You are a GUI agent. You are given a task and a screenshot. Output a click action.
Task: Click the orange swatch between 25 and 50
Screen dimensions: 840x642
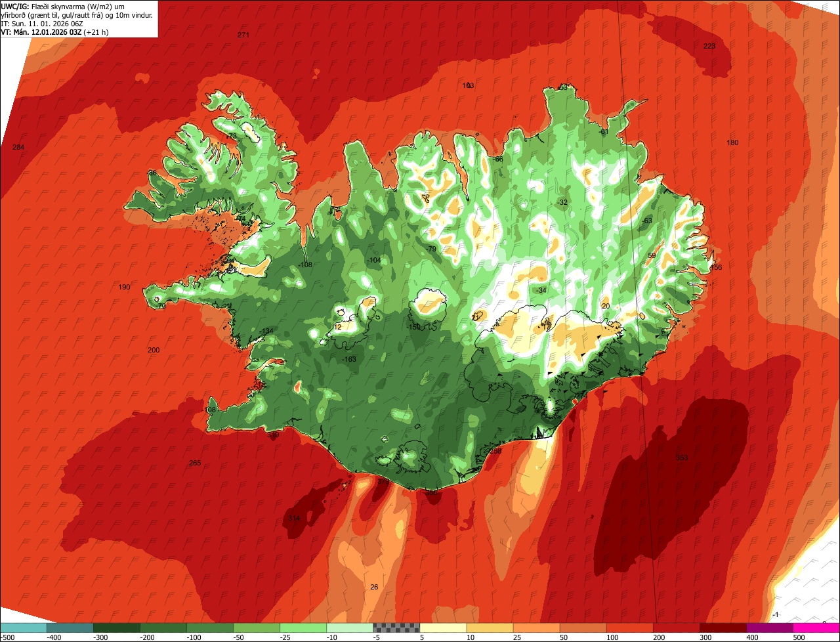(536, 628)
